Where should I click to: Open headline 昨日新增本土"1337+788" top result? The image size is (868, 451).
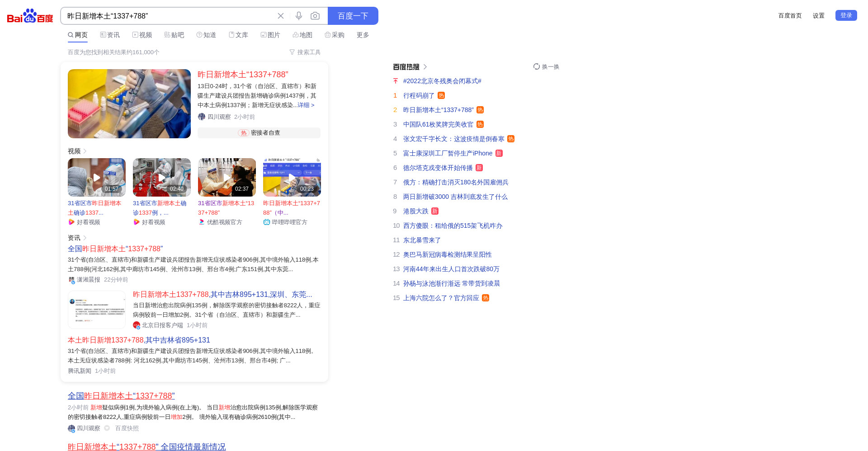coord(243,75)
